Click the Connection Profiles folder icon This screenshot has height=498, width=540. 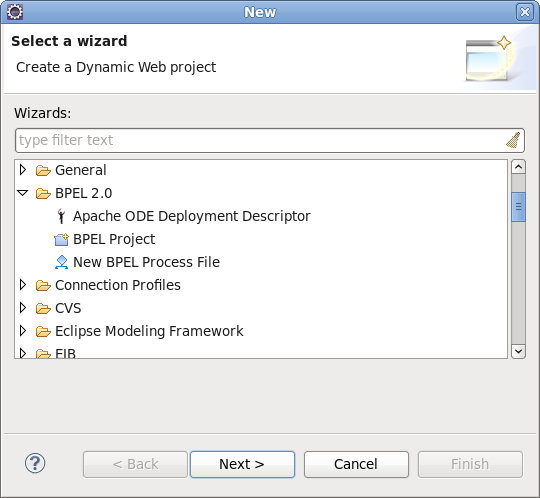43,285
